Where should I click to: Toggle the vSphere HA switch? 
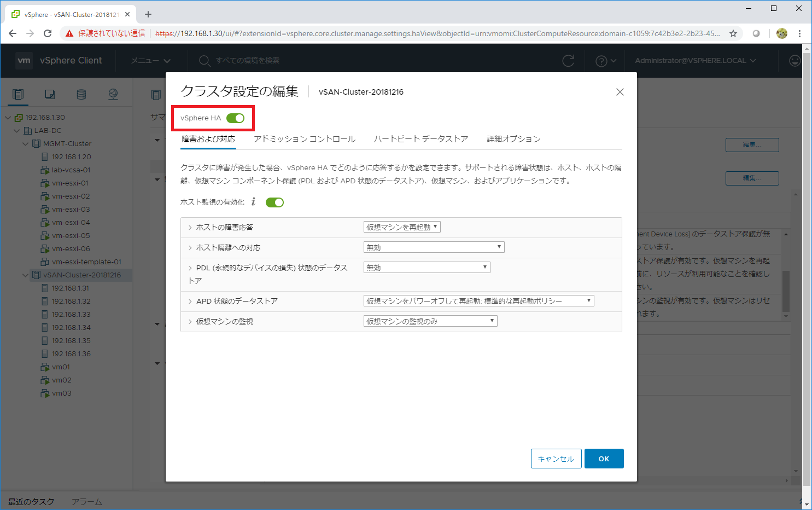coord(236,118)
